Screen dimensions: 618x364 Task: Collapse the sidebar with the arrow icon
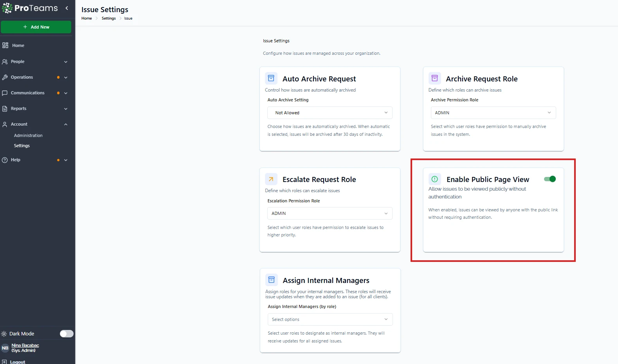67,8
